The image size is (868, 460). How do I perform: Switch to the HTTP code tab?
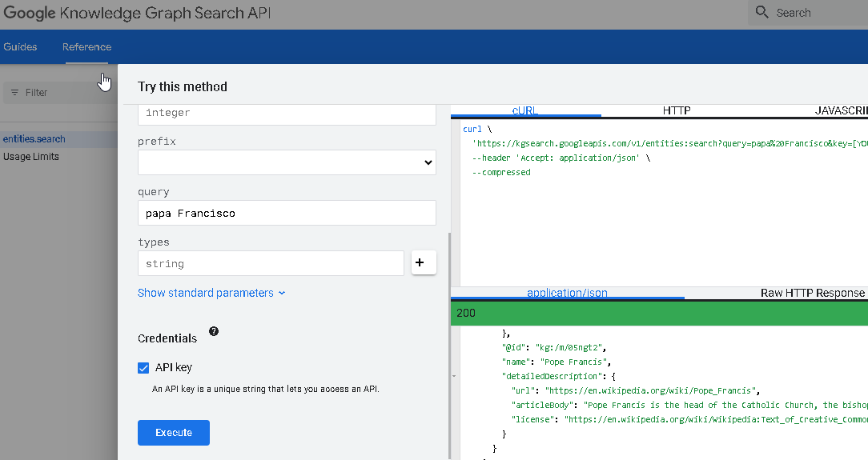(677, 110)
